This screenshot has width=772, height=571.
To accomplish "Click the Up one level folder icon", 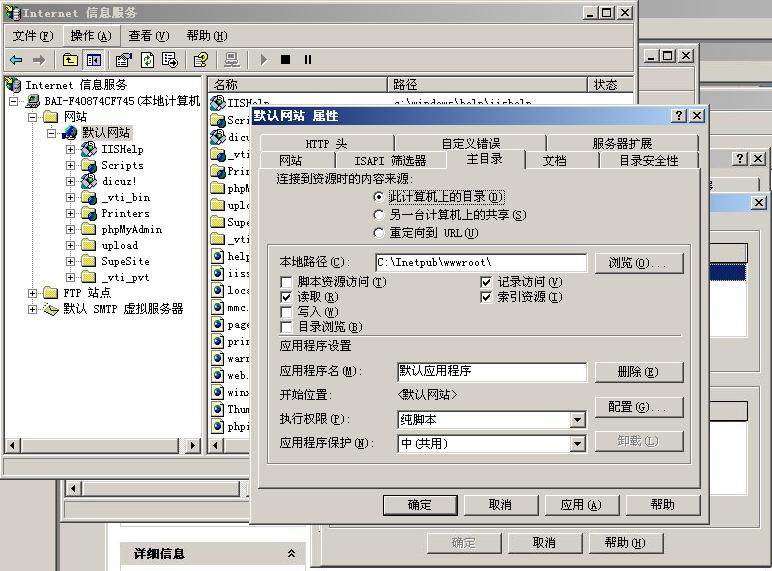I will point(70,60).
